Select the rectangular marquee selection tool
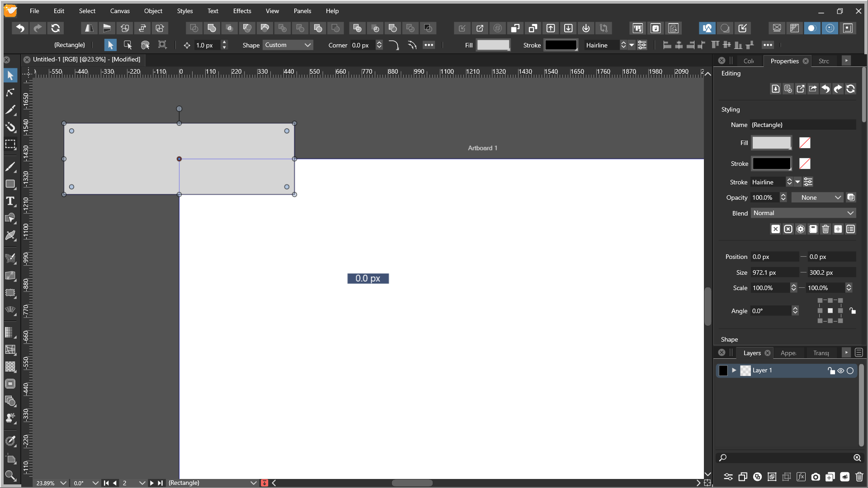This screenshot has height=488, width=868. click(10, 145)
